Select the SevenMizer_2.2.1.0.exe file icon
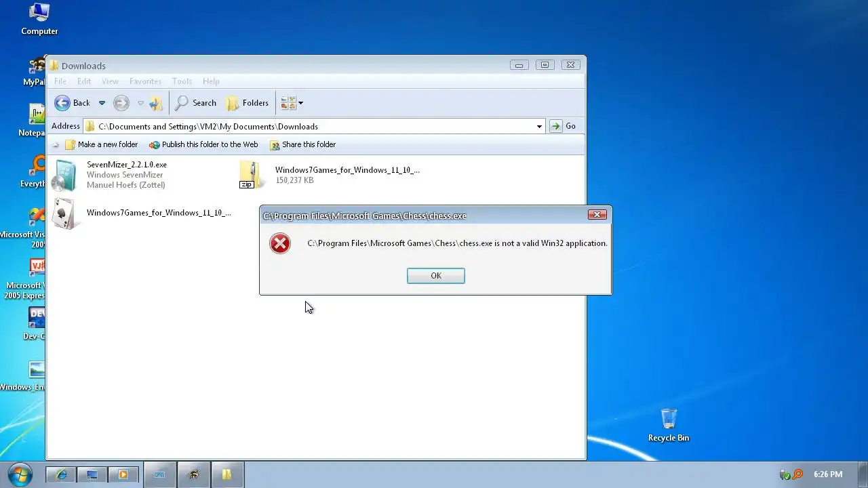Viewport: 868px width, 488px height. pyautogui.click(x=65, y=176)
